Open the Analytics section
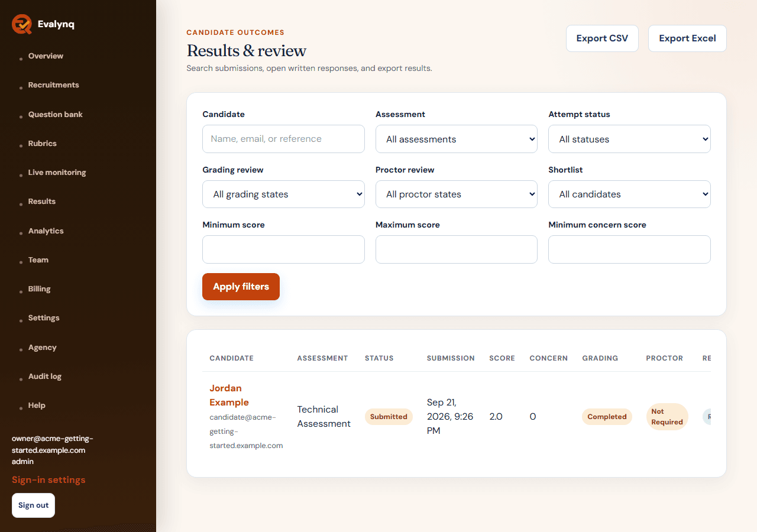This screenshot has width=757, height=532. click(x=46, y=231)
